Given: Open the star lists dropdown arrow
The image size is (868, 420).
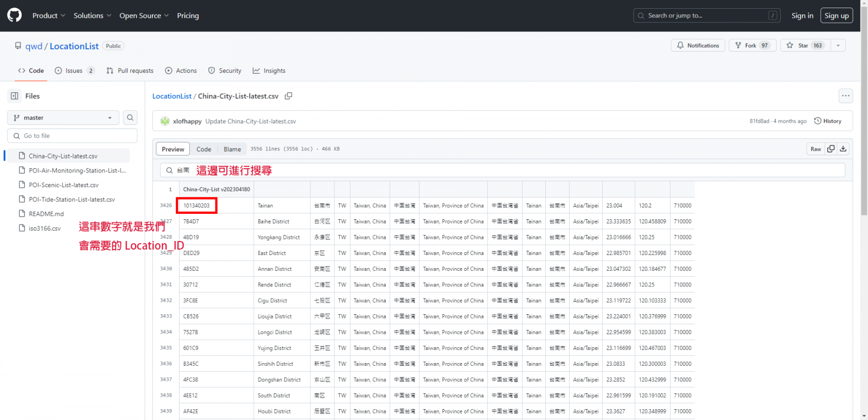Looking at the screenshot, I should click(838, 46).
